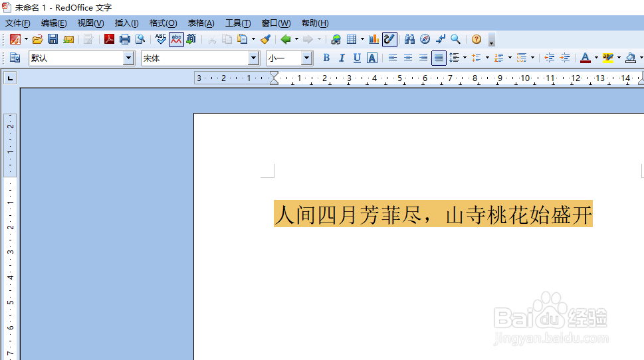644x360 pixels.
Task: Expand the standard toolbar options arrow
Action: click(492, 40)
